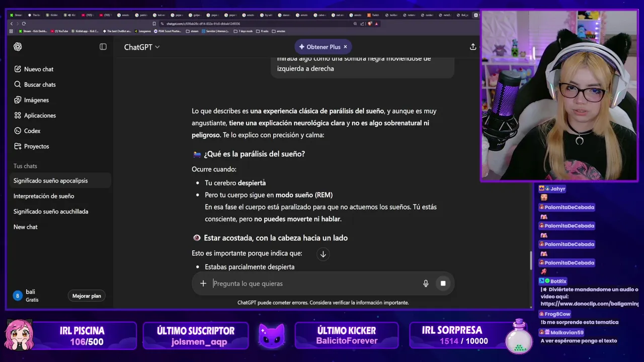The image size is (644, 362).
Task: Dismiss the Obtener Plus banner with its X
Action: [345, 47]
